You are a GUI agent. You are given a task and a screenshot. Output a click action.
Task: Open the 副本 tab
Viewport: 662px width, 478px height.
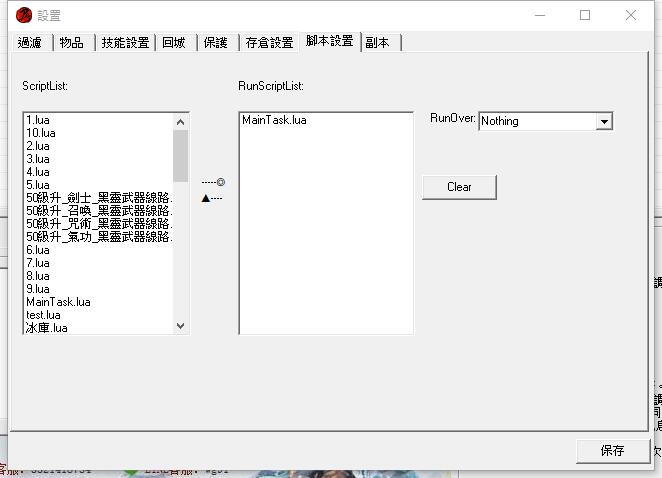(379, 43)
